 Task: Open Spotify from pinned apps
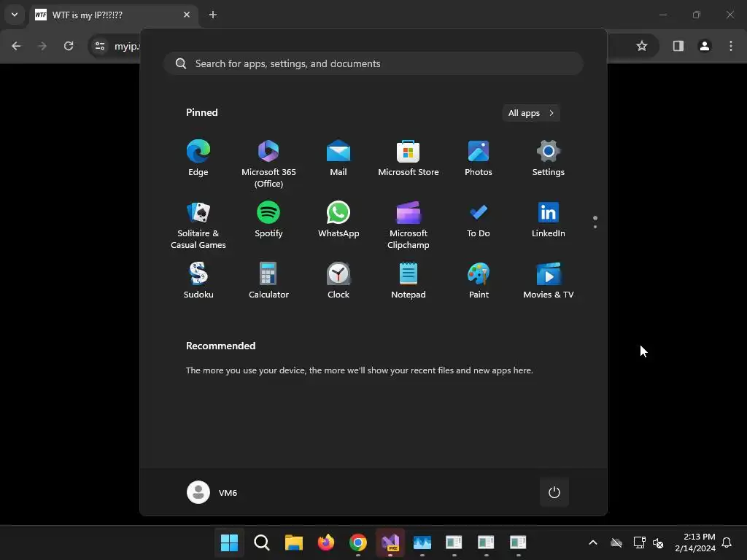tap(268, 219)
